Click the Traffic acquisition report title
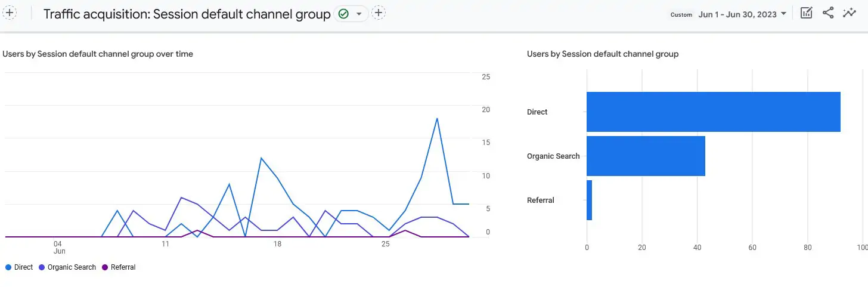The image size is (868, 287). tap(187, 14)
